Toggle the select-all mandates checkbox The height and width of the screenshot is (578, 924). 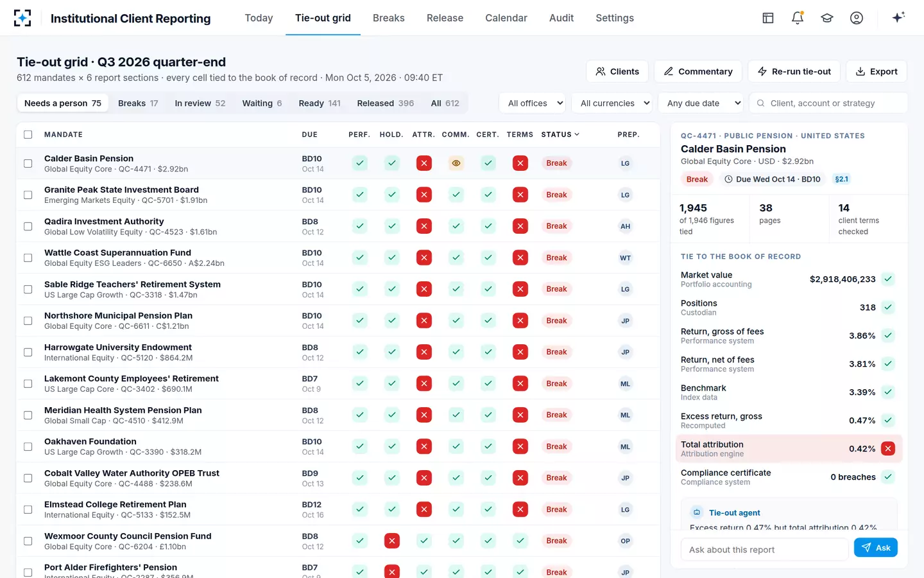click(28, 135)
